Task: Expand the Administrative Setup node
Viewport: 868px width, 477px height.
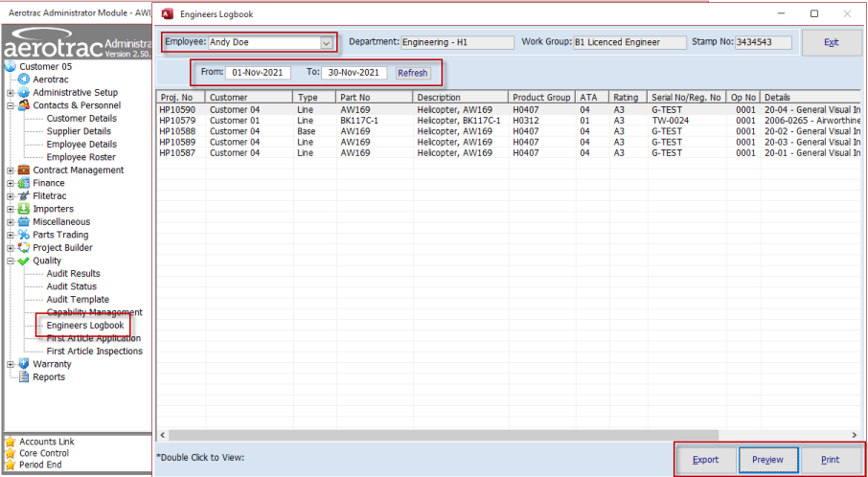Action: (10, 92)
